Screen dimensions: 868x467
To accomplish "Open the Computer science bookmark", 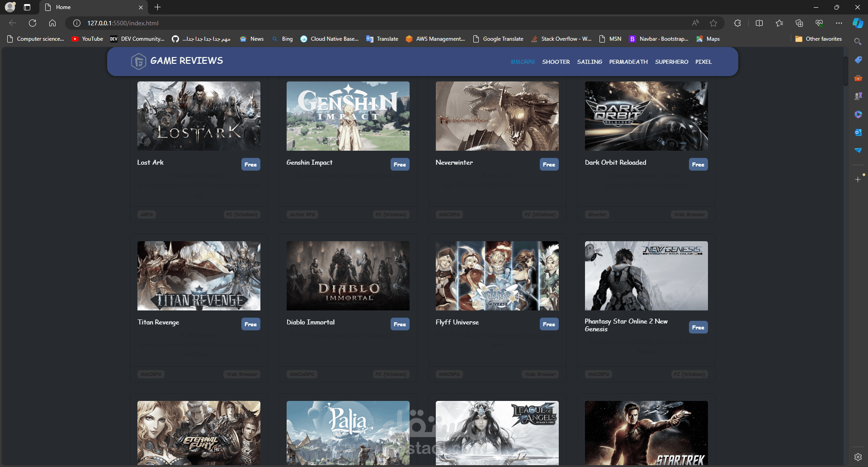I will (36, 39).
